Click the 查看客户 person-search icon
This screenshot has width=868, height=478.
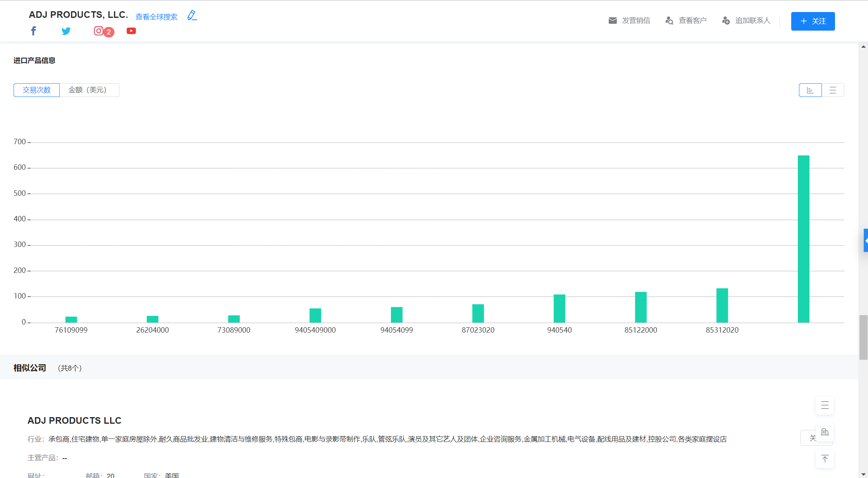click(x=669, y=21)
